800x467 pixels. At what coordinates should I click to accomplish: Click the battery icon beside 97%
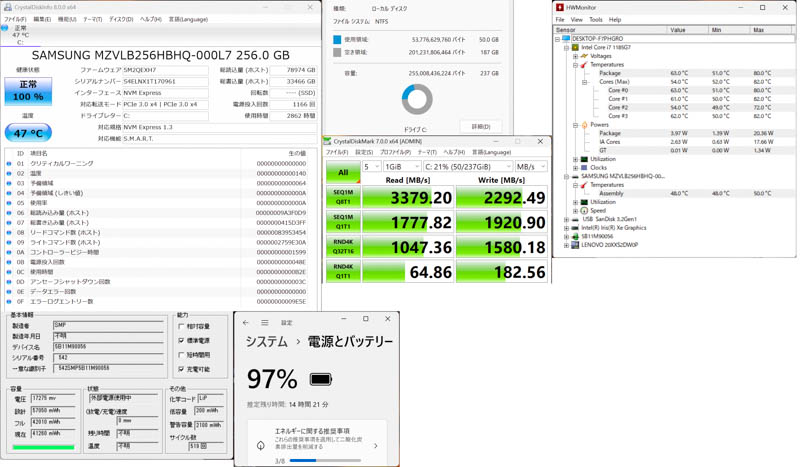tap(320, 380)
